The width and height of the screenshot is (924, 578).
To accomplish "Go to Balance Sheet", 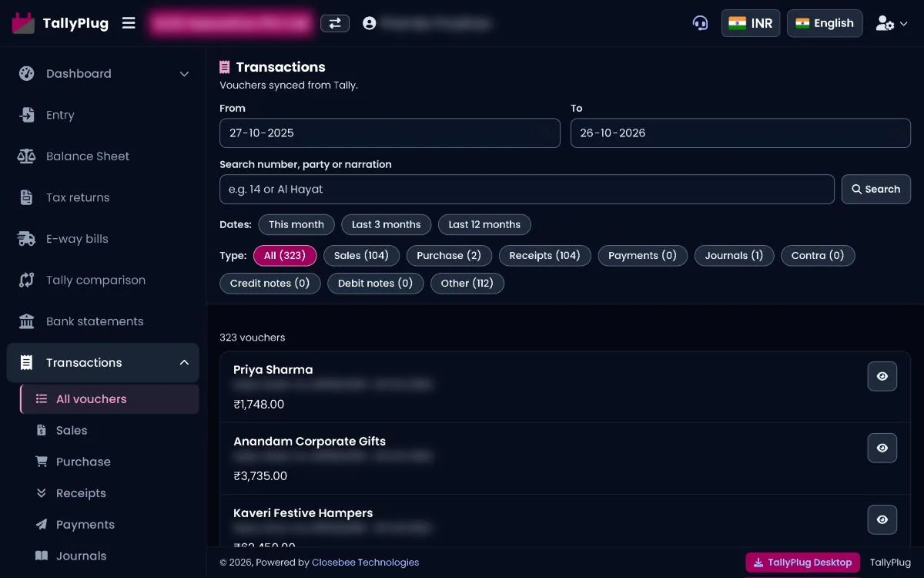I will click(x=102, y=156).
